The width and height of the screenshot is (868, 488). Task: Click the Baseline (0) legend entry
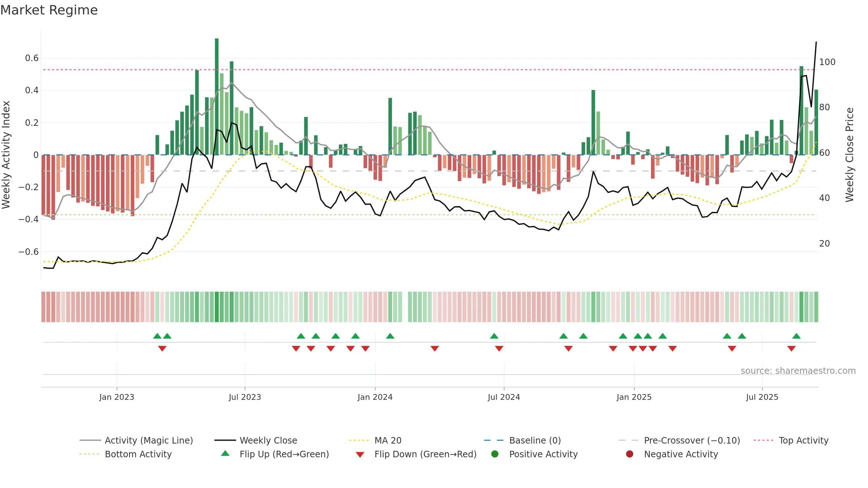coord(522,440)
